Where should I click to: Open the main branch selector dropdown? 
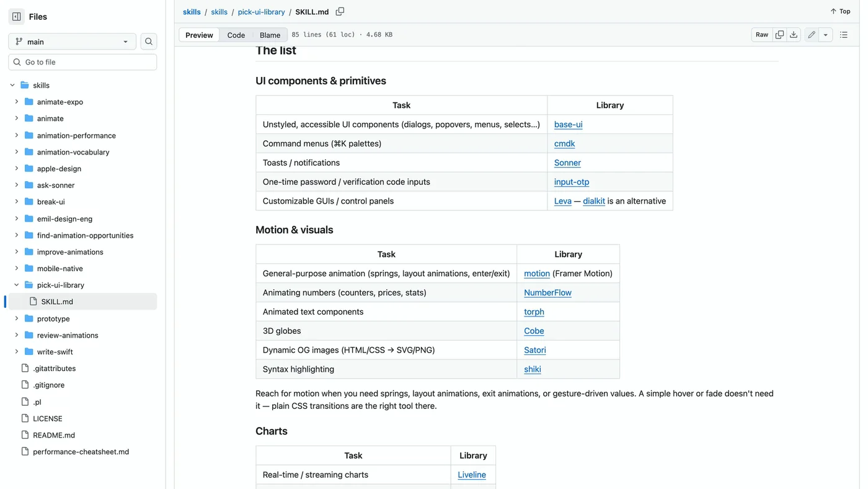(72, 42)
